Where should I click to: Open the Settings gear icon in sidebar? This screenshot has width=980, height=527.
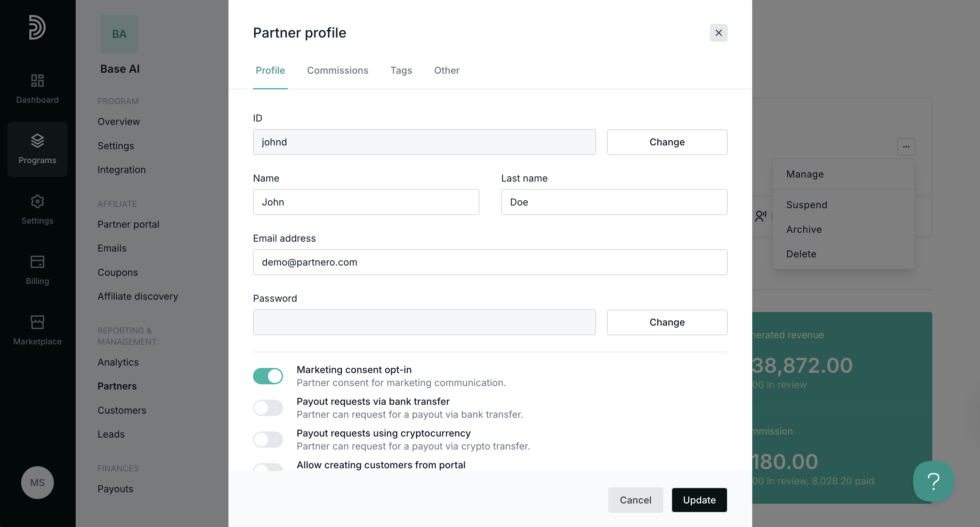coord(37,201)
